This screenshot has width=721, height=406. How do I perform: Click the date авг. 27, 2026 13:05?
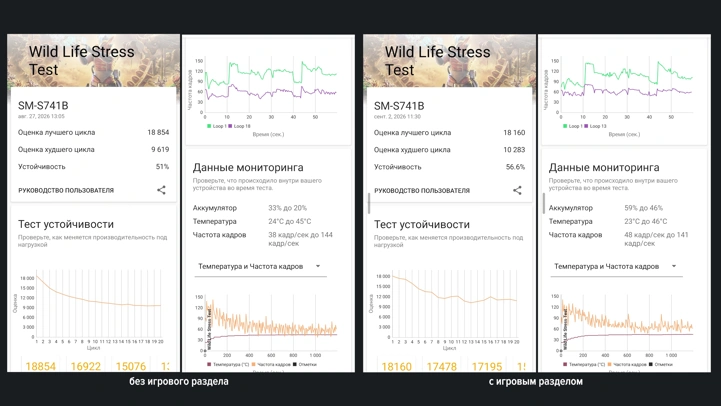click(x=41, y=116)
